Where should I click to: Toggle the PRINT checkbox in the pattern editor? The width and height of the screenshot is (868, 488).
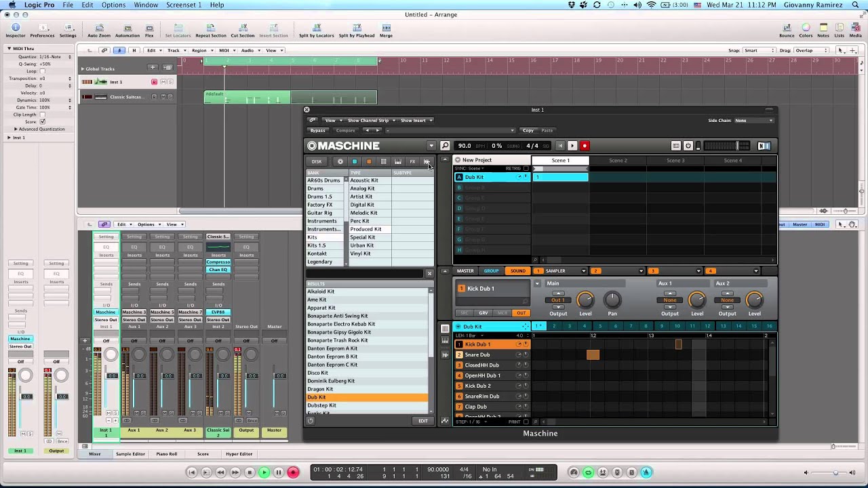click(x=526, y=422)
